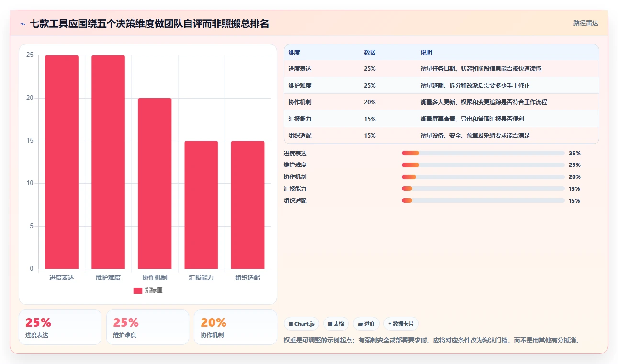Click the 说明 column header
The image size is (618, 364).
[x=426, y=53]
